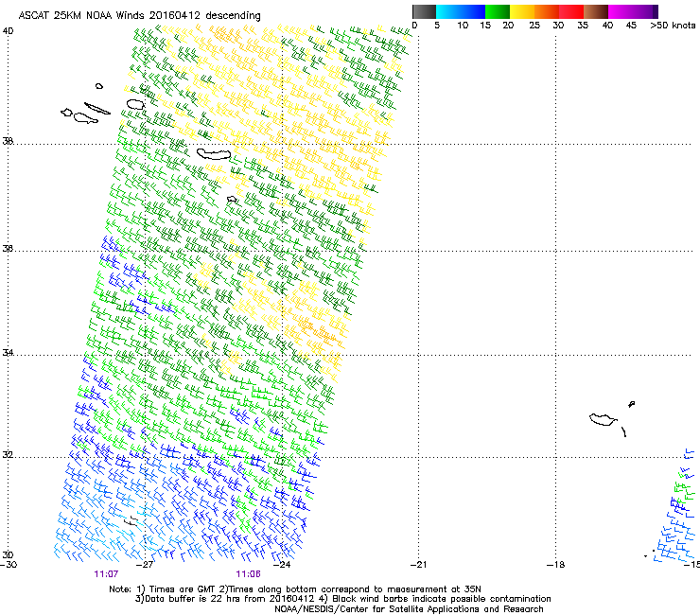The height and width of the screenshot is (615, 700).
Task: Click the orange wind barb cluster near 40N at the swath top
Action: coord(225,35)
